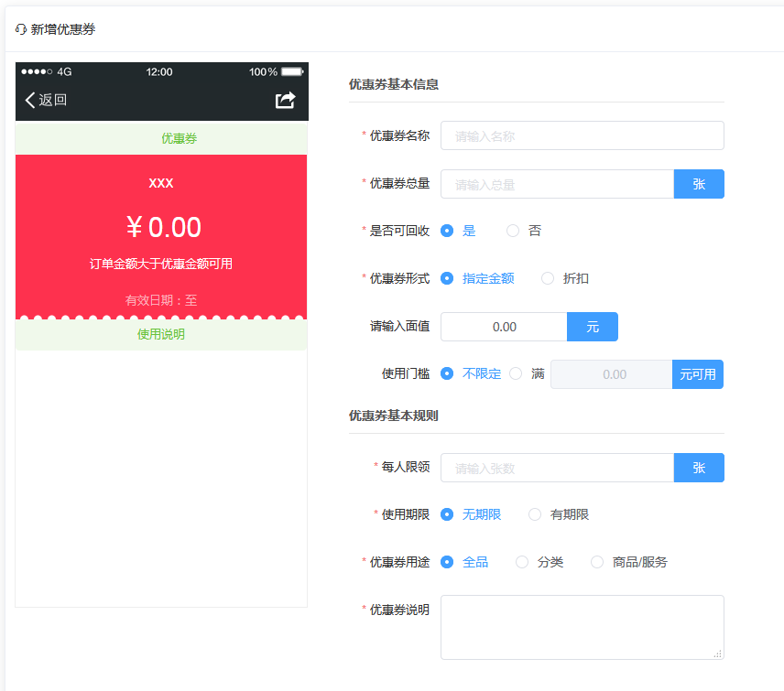Click the headset icon beside 新增优惠券
The height and width of the screenshot is (691, 784).
point(20,29)
